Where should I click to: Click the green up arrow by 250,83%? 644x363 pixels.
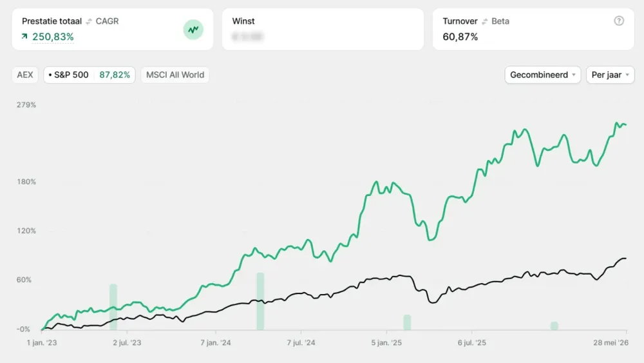click(24, 37)
